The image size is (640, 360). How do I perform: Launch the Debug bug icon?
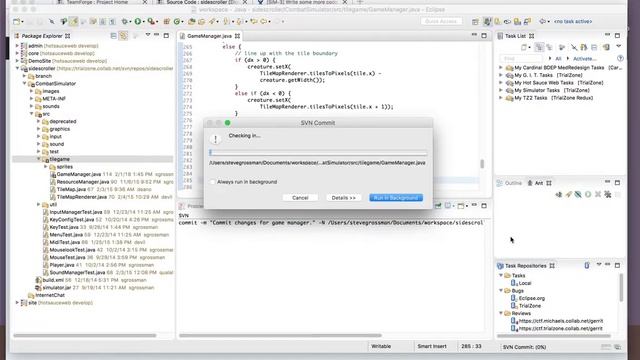(x=125, y=21)
